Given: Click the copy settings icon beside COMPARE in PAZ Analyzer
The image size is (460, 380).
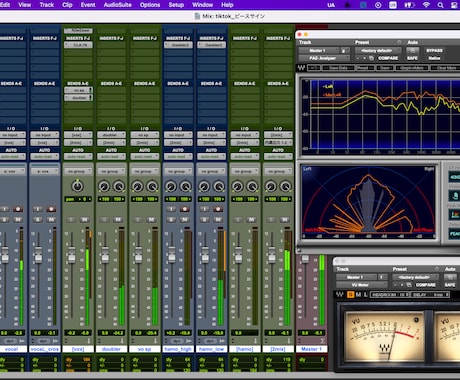Looking at the screenshot, I should [371, 58].
